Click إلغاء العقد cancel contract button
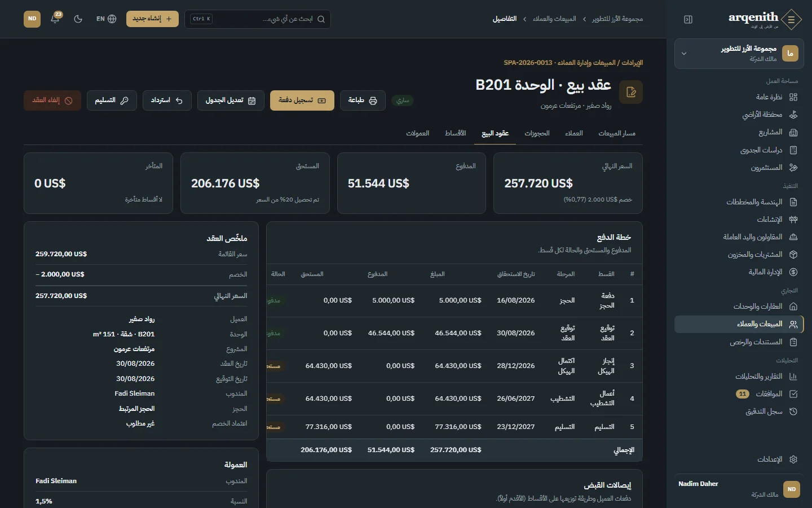 coord(52,100)
